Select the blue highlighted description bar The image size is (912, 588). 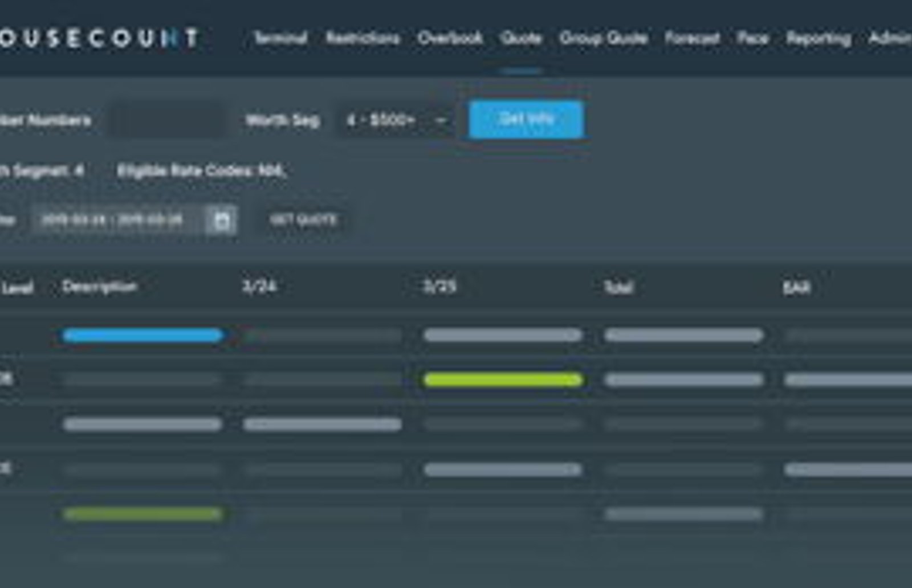point(142,335)
